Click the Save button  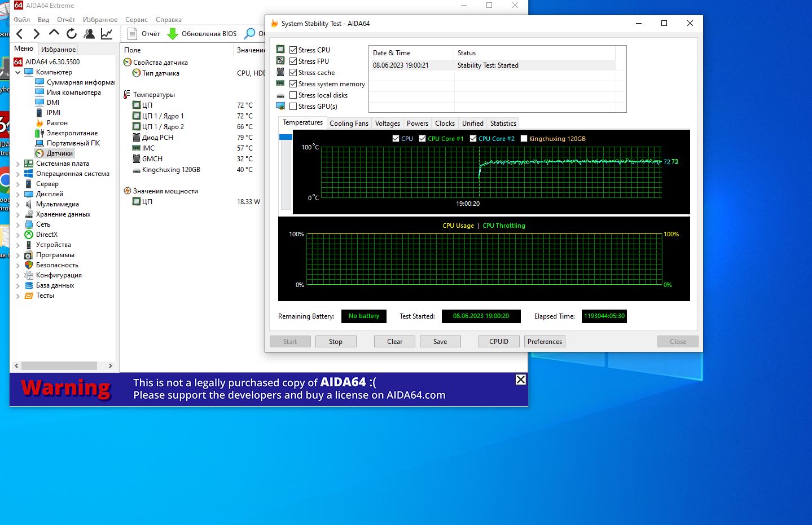[440, 342]
